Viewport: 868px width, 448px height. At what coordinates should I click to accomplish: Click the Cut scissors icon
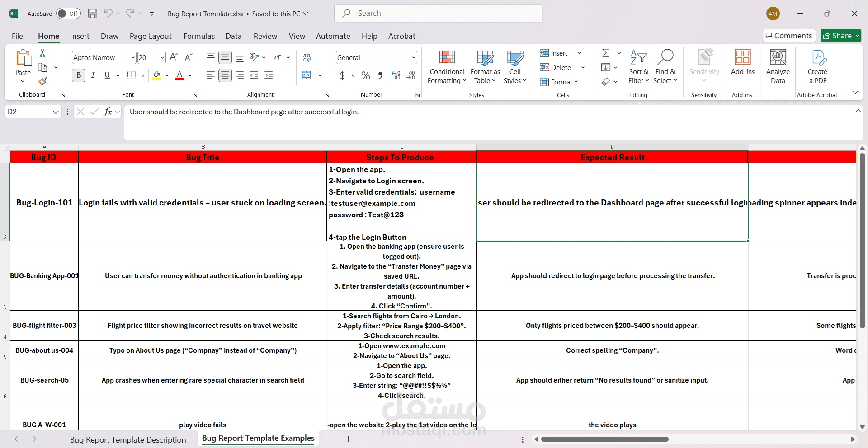pos(42,53)
